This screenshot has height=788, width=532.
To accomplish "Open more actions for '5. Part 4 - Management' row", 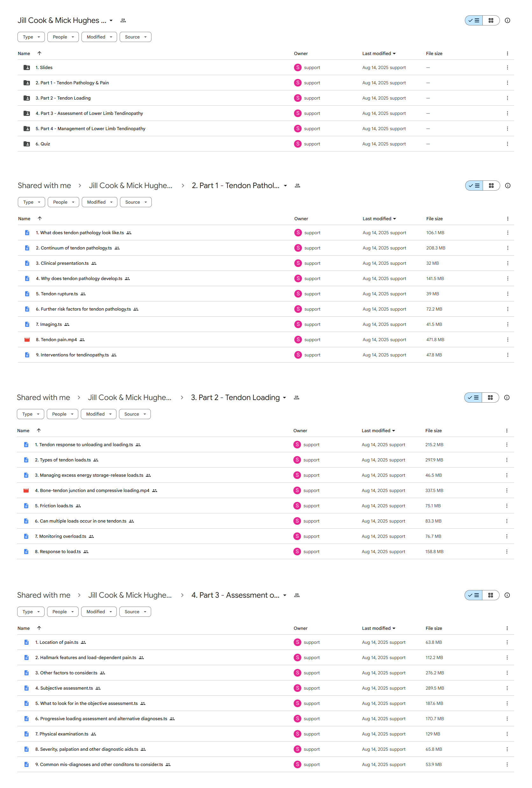I will click(x=507, y=129).
